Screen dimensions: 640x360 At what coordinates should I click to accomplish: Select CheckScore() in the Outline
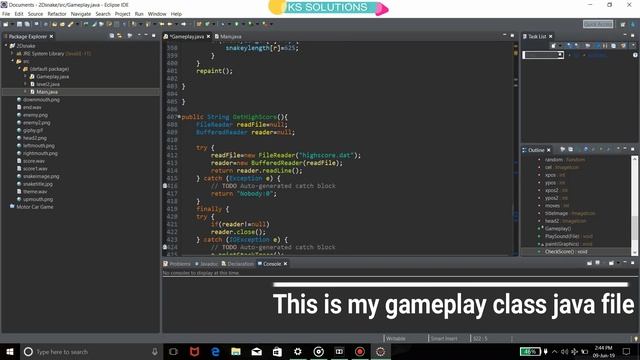point(566,252)
